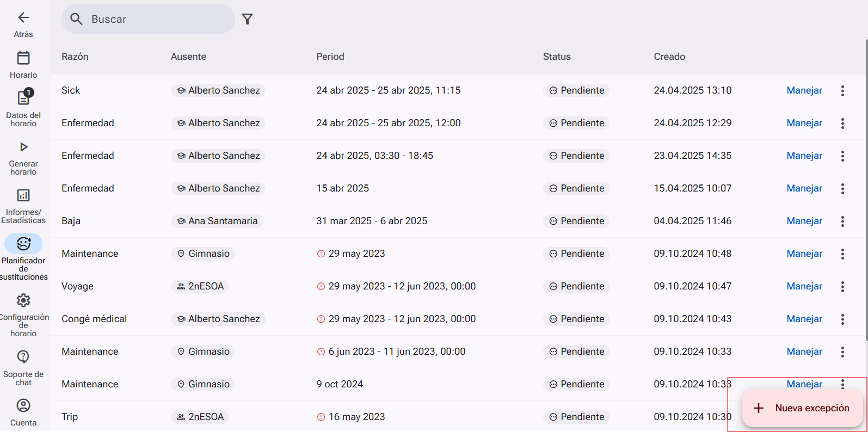Click the Pendiente status chip for Voyage
Viewport: 868px width, 432px height.
[x=576, y=286]
